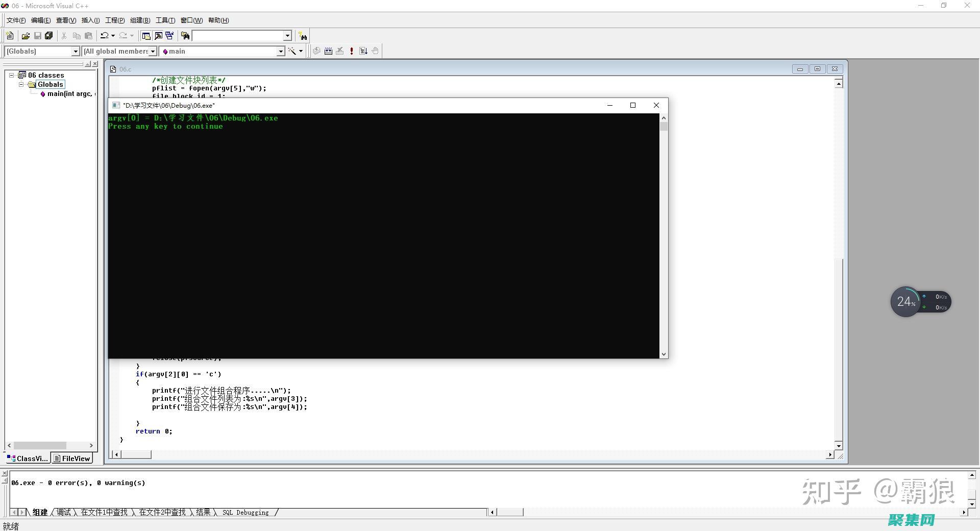Click the console window vertical scrollbar thumb

664,127
